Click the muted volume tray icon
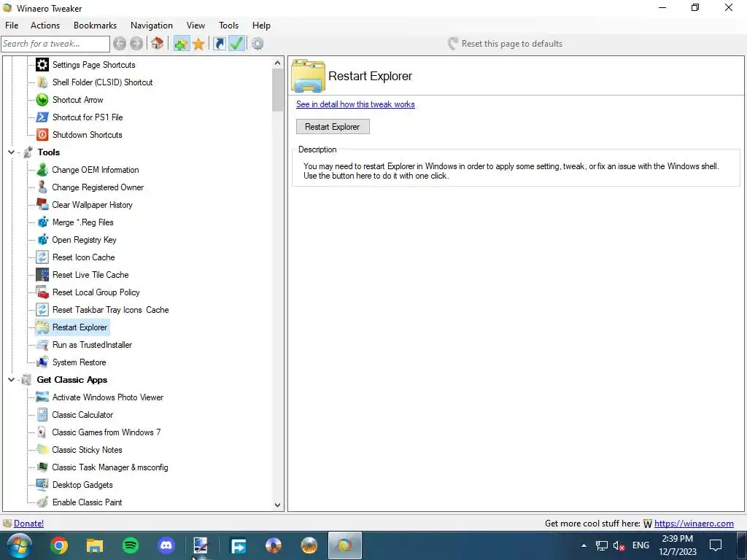Viewport: 747px width, 560px height. (x=619, y=545)
